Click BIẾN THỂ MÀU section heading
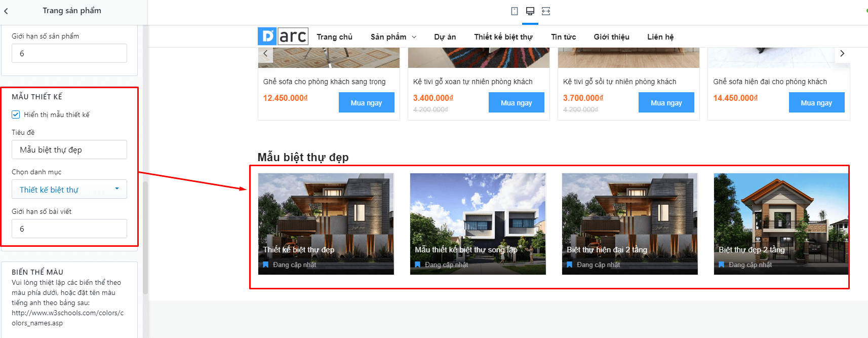The width and height of the screenshot is (868, 338). 37,272
